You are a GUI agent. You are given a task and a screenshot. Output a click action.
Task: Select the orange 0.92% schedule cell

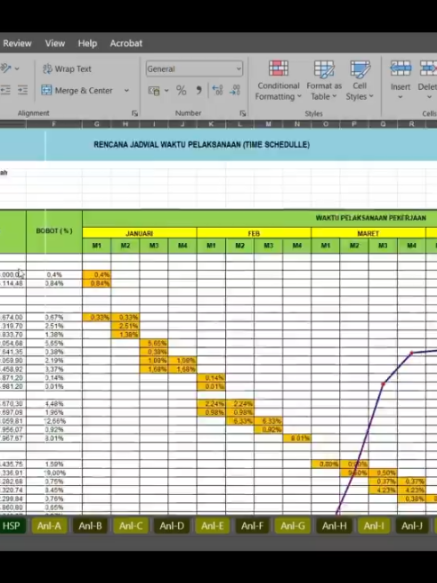268,430
